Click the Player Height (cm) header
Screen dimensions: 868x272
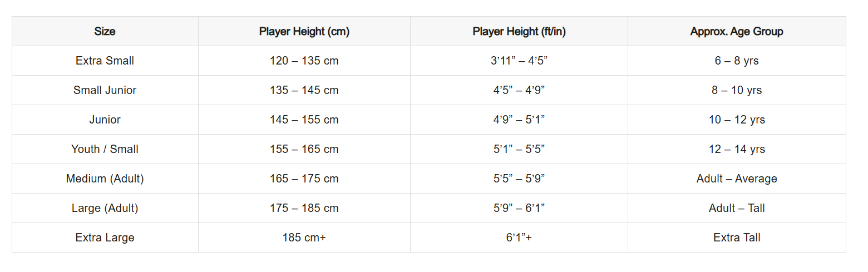coord(304,31)
